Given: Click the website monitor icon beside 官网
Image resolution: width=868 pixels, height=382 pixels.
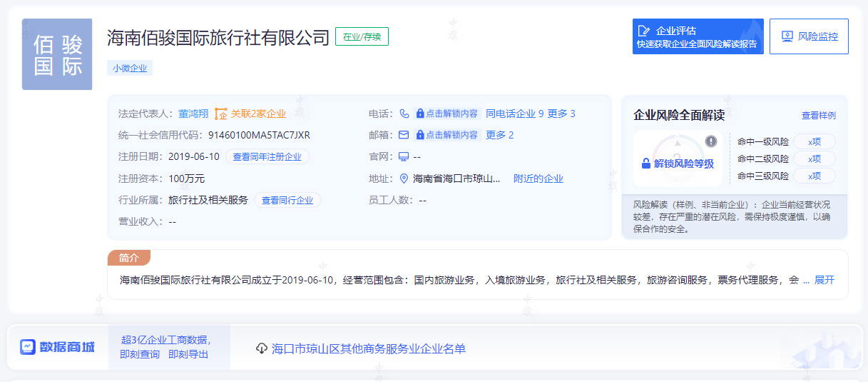Looking at the screenshot, I should 404,156.
